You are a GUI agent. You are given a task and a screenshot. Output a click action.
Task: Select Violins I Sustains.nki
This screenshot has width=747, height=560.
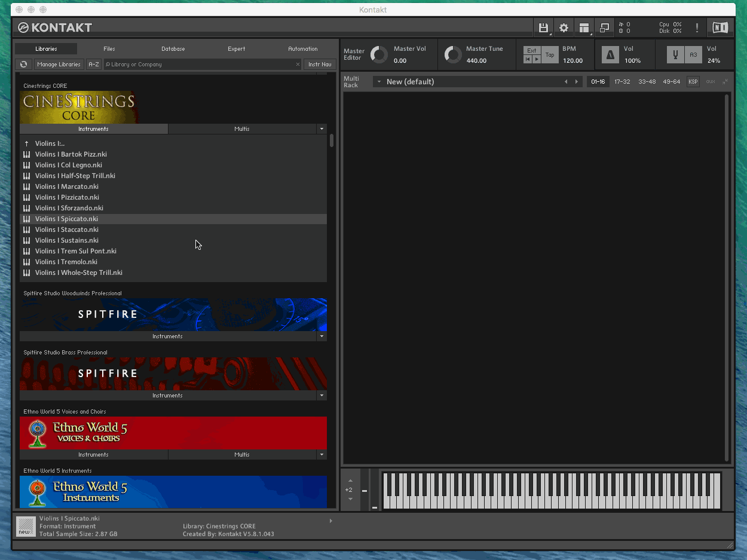(x=173, y=240)
